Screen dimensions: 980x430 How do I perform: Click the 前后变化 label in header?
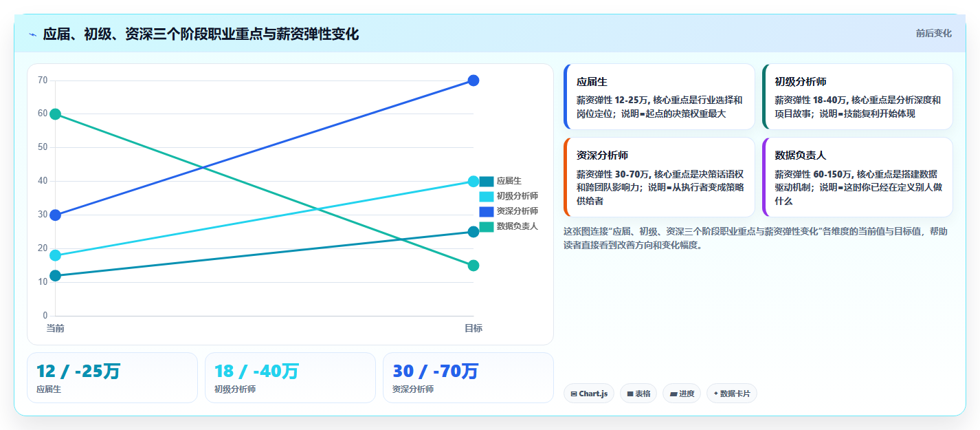pyautogui.click(x=933, y=33)
